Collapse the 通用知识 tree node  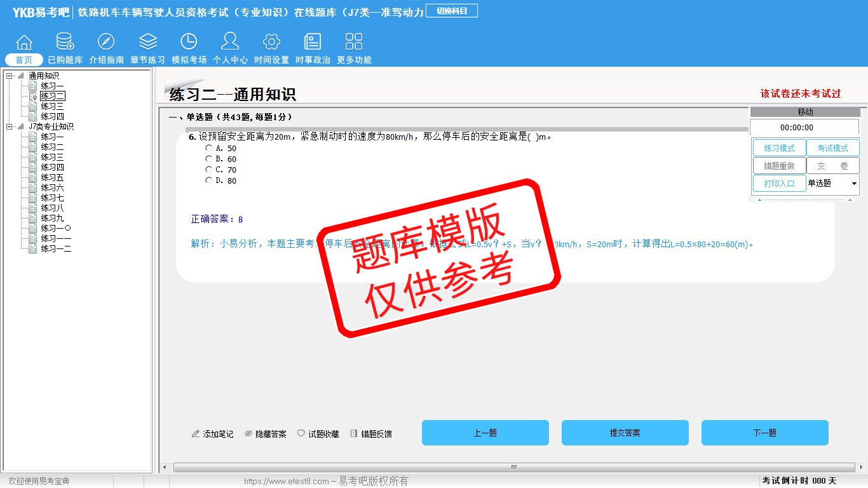(10, 76)
